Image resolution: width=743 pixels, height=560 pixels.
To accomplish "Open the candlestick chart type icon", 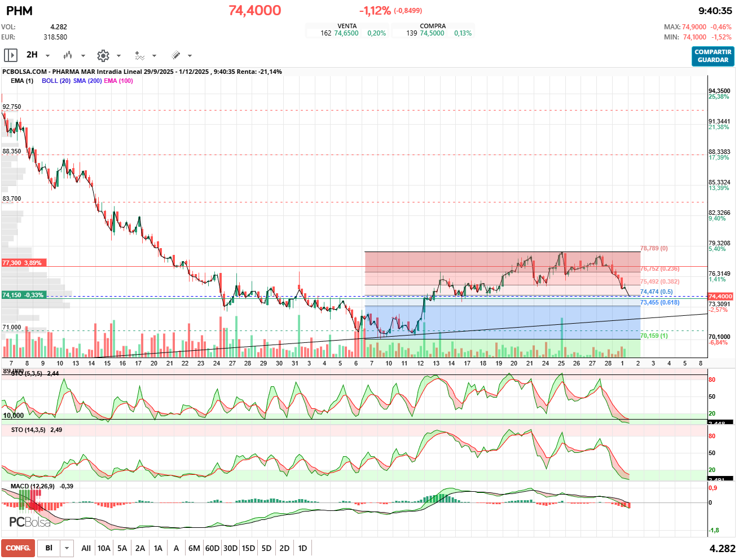I will pos(68,55).
